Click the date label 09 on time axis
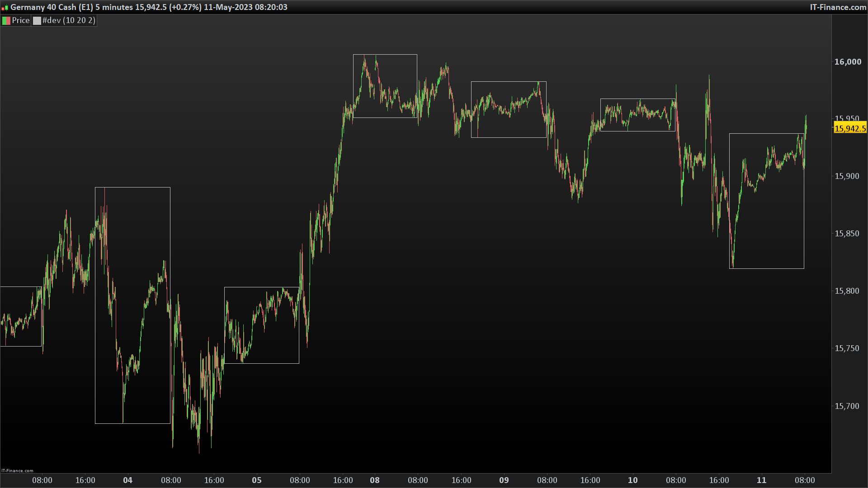This screenshot has width=868, height=488. [x=504, y=480]
